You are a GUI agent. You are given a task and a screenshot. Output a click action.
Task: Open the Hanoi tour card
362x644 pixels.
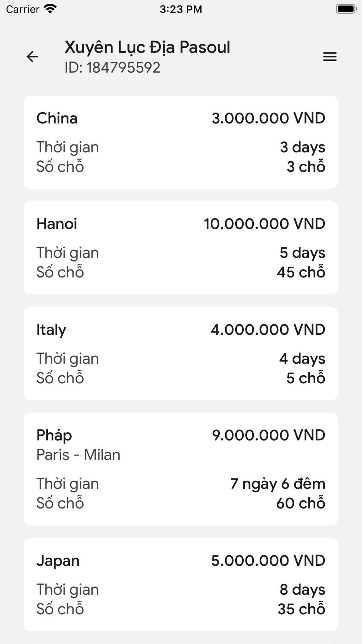click(181, 248)
